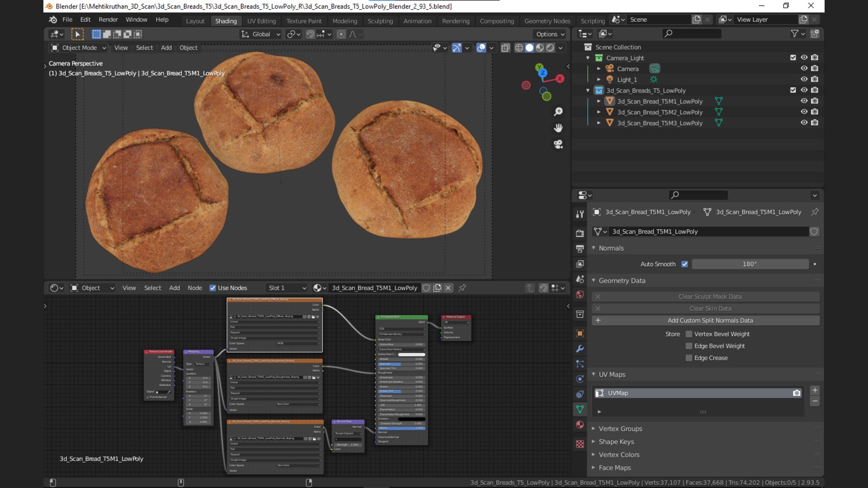Open the Options dropdown
The width and height of the screenshot is (868, 488).
(550, 34)
